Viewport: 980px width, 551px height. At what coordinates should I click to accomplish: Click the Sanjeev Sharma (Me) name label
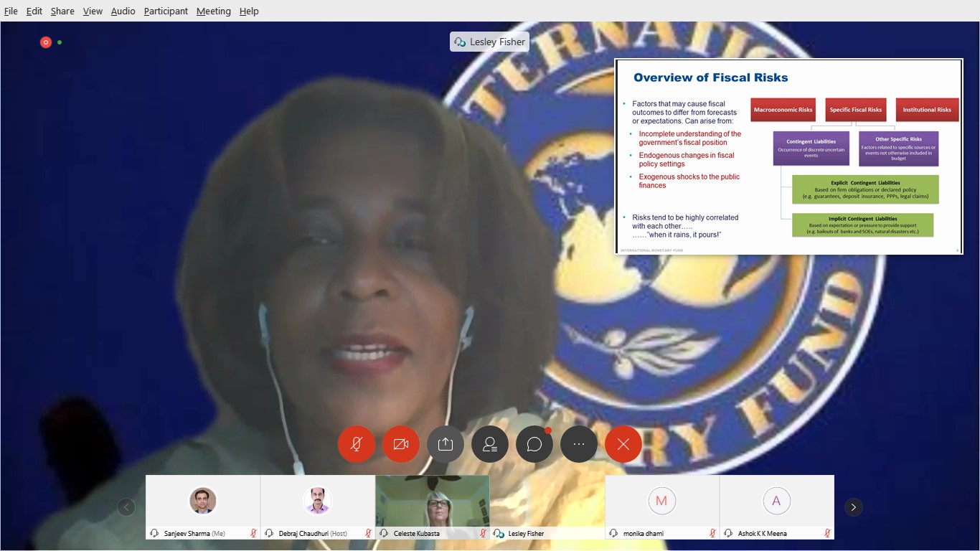pyautogui.click(x=194, y=534)
